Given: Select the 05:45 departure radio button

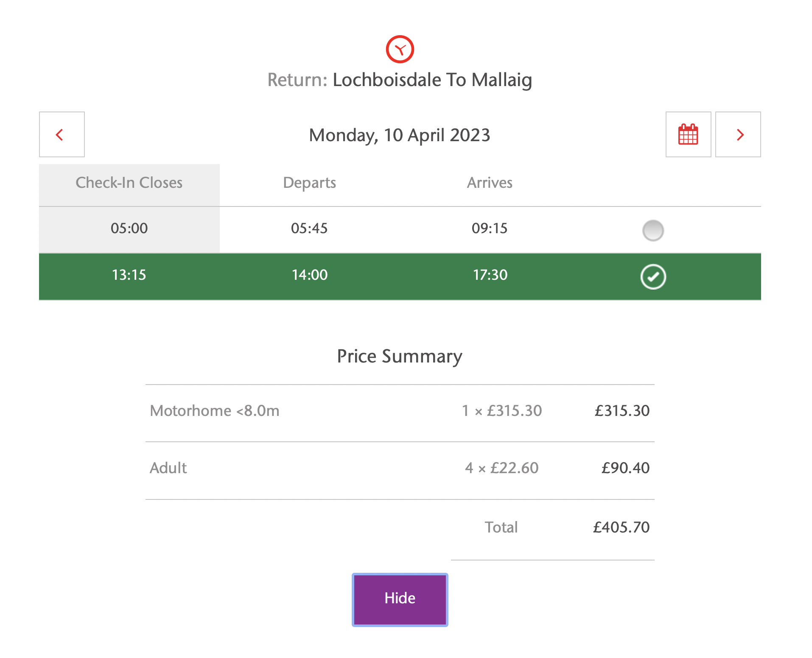Looking at the screenshot, I should tap(653, 230).
